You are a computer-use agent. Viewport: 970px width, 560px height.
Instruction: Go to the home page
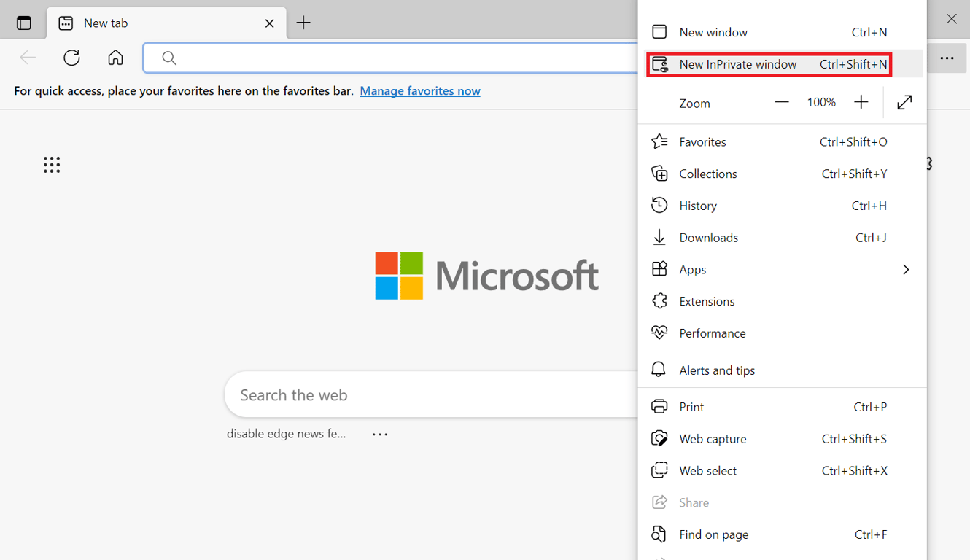pyautogui.click(x=115, y=58)
